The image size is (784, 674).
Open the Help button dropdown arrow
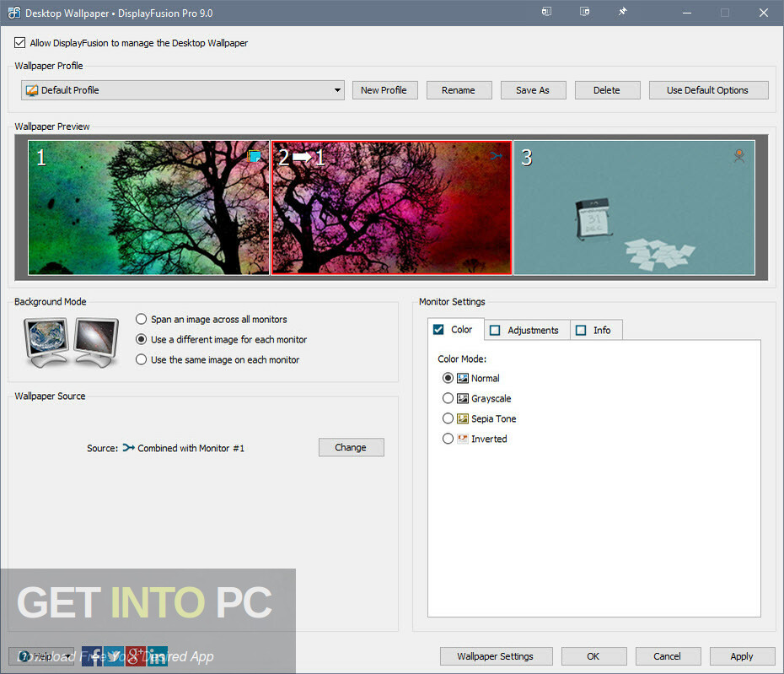(67, 656)
